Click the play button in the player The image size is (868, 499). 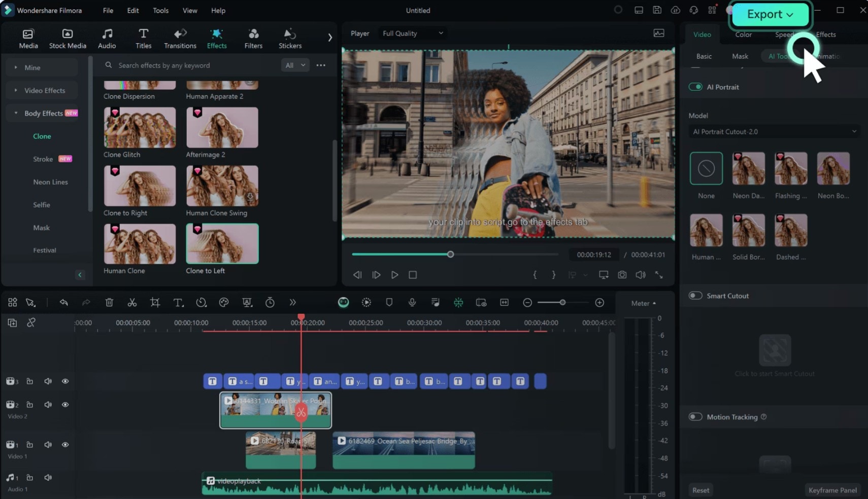click(394, 274)
